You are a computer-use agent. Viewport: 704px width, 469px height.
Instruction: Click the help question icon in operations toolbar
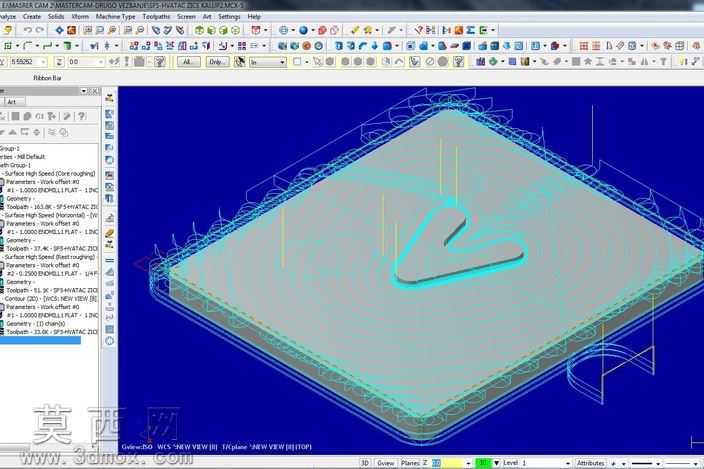(82, 116)
